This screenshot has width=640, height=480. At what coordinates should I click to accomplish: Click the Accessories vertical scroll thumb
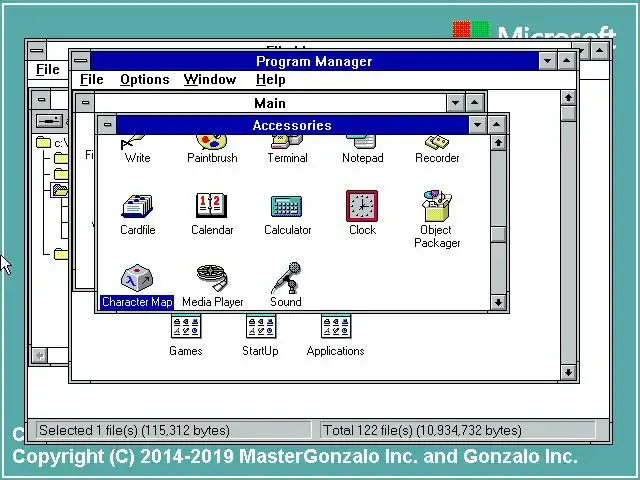pyautogui.click(x=498, y=234)
